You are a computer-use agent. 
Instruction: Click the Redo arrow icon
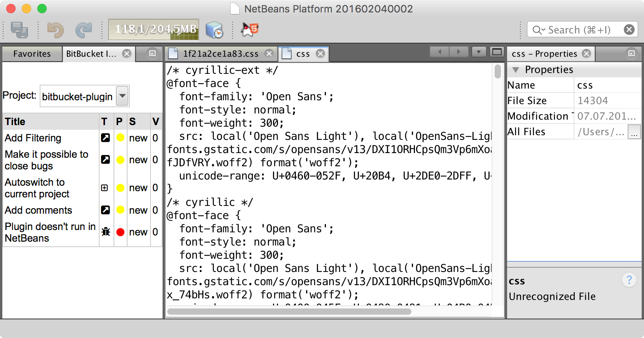83,30
